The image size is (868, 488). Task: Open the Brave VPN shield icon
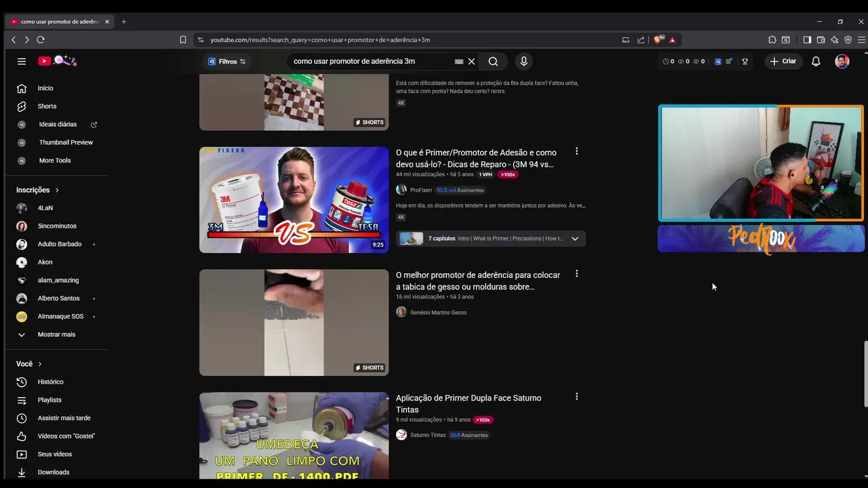[x=848, y=40]
